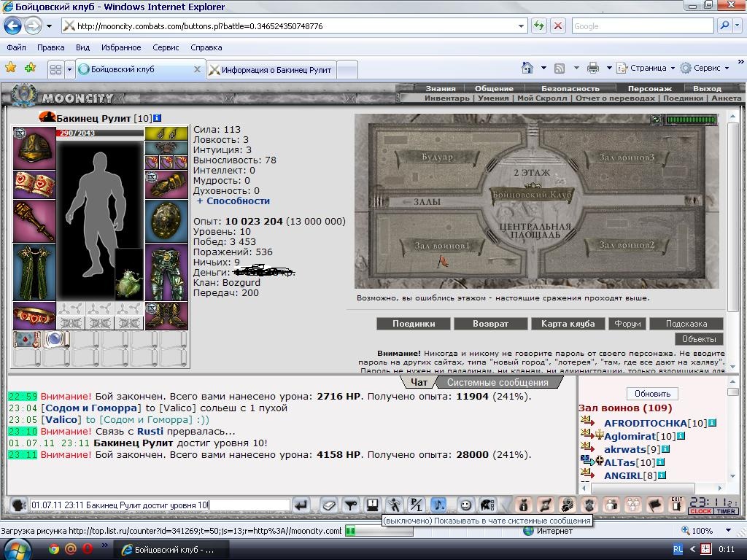Image resolution: width=747 pixels, height=560 pixels.
Task: Switch to Информация о Бакинец Рулит tab
Action: tap(271, 69)
